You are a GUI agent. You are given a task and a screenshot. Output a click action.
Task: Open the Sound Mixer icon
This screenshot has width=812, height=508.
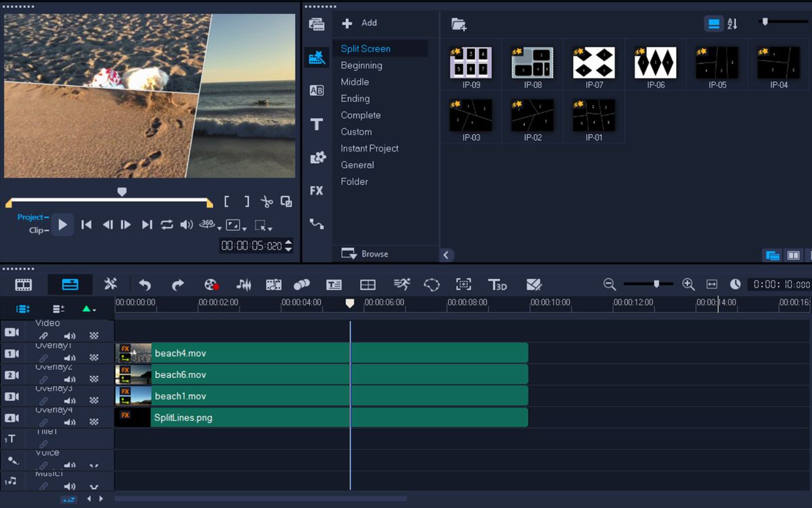coord(242,284)
